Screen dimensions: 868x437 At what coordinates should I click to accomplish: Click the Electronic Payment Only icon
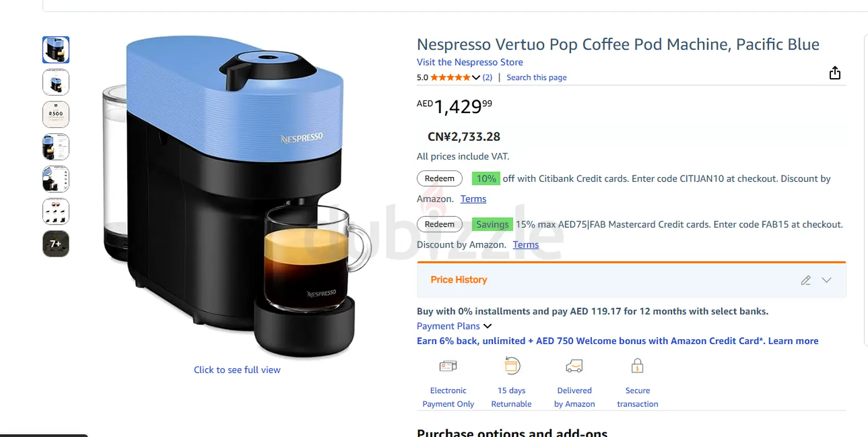click(x=448, y=366)
